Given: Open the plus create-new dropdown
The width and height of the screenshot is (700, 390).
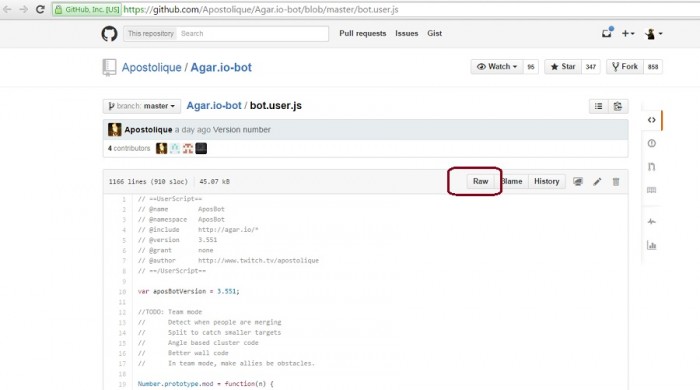Looking at the screenshot, I should (628, 33).
